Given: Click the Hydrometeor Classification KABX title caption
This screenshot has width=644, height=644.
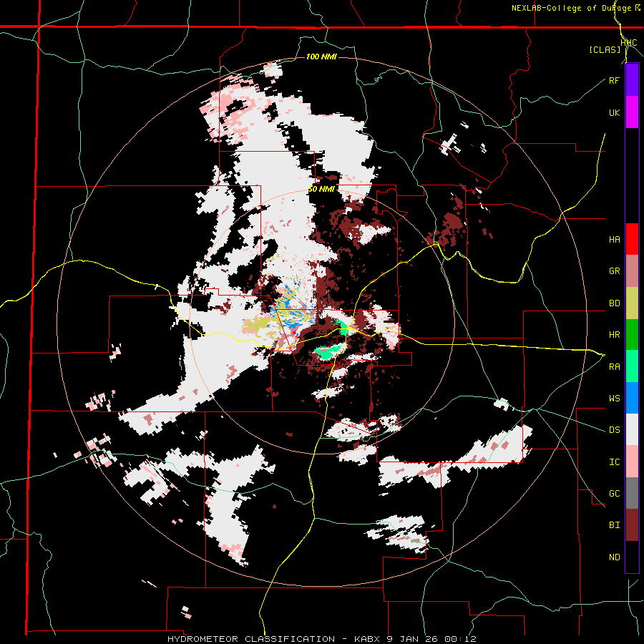Looking at the screenshot, I should pos(322,639).
